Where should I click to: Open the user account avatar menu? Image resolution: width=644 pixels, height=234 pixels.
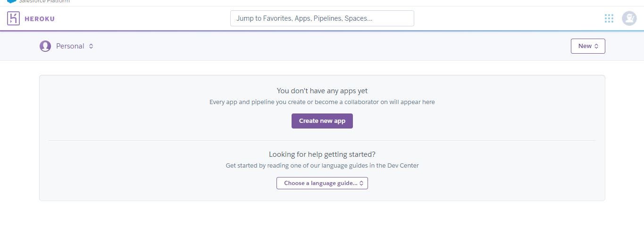629,18
